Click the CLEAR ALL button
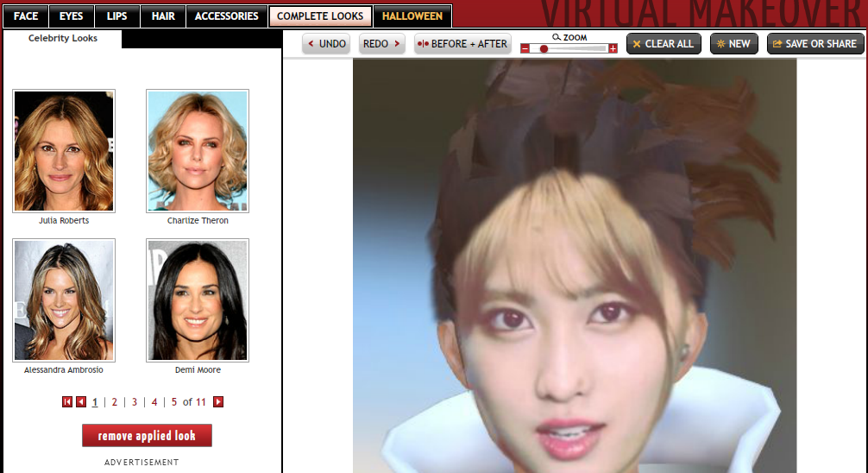This screenshot has height=473, width=868. tap(664, 44)
